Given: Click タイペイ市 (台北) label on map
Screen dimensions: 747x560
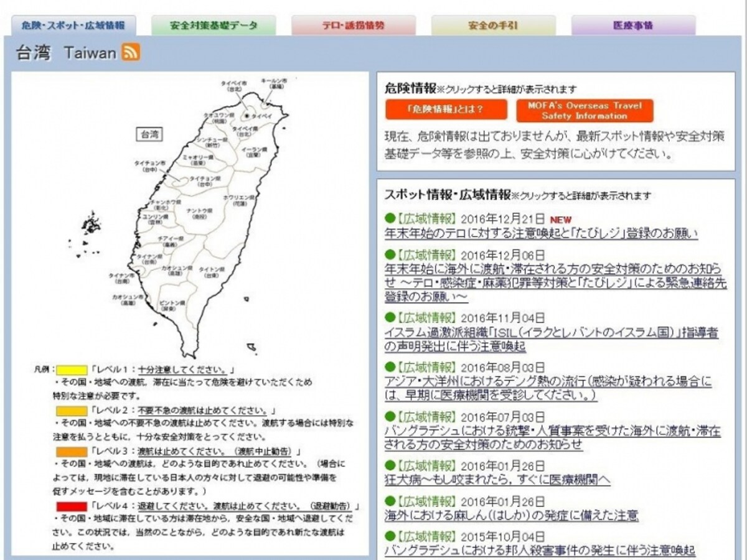Looking at the screenshot, I should click(x=234, y=86).
